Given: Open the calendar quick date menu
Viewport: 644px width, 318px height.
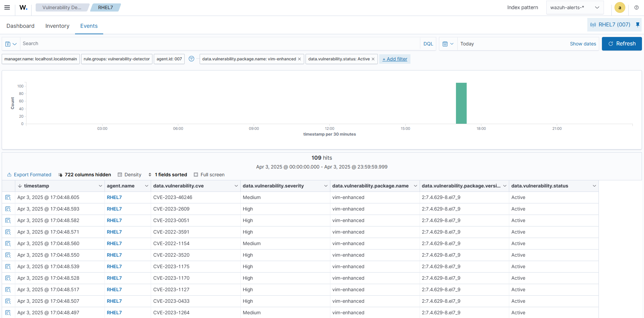Looking at the screenshot, I should pos(448,44).
